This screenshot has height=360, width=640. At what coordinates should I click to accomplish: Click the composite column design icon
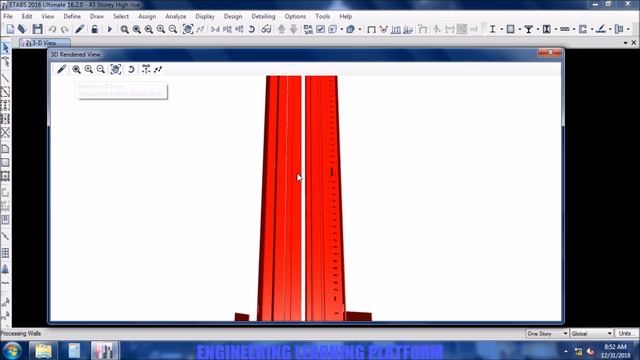(x=547, y=29)
